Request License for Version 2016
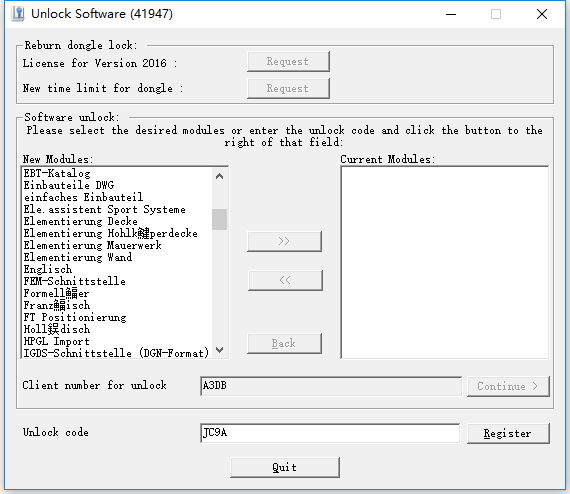Image resolution: width=570 pixels, height=494 pixels. (x=288, y=61)
